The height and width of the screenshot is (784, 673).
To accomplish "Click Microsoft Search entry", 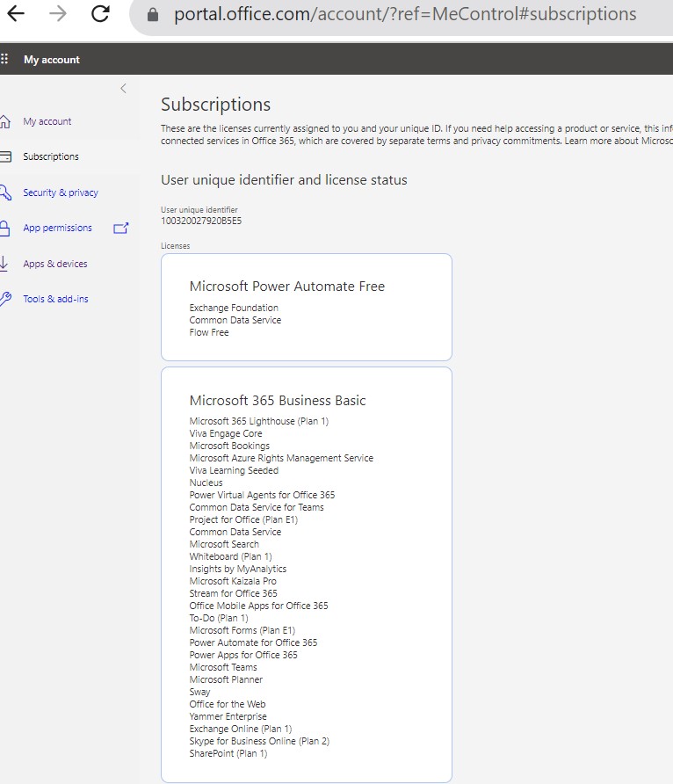I will [224, 544].
